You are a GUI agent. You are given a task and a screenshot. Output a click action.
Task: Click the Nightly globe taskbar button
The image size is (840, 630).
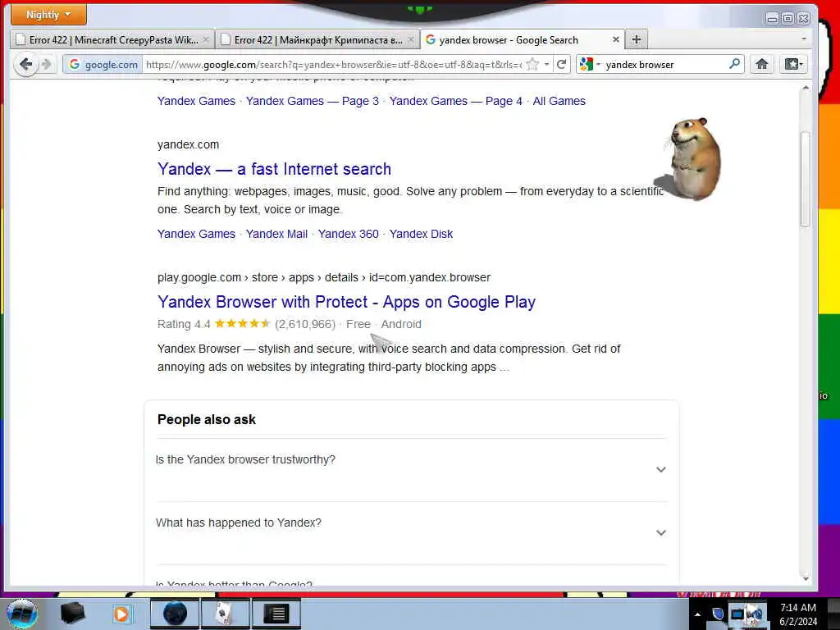pos(175,614)
